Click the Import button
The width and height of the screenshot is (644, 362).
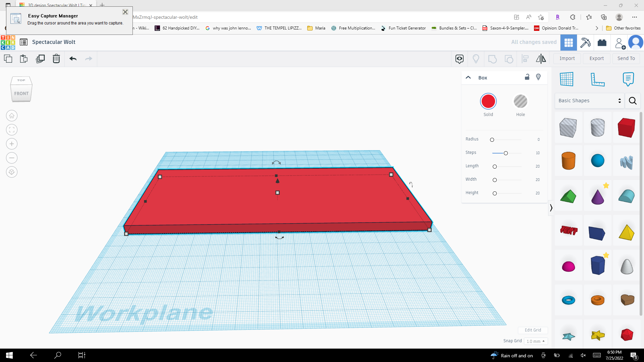click(567, 58)
